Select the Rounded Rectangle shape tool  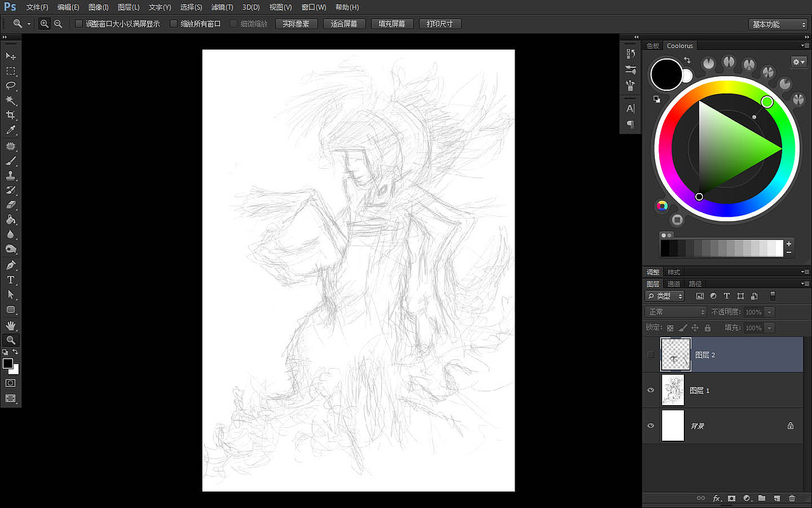tap(11, 310)
